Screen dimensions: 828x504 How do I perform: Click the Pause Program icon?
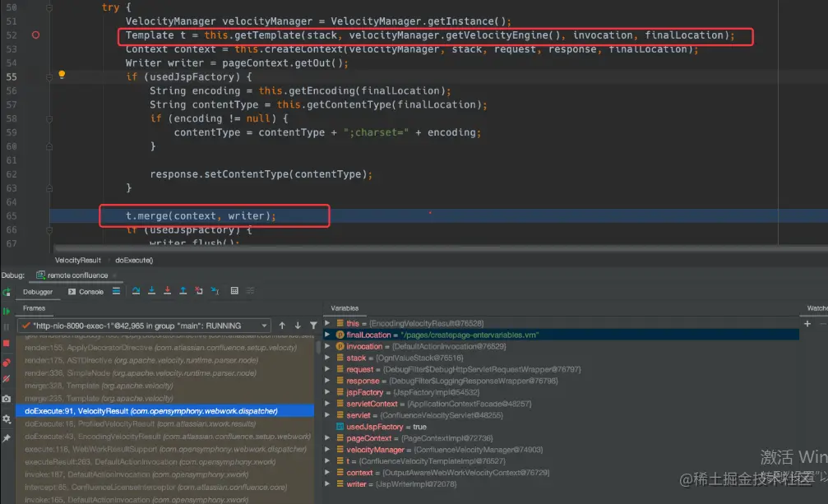[7, 327]
